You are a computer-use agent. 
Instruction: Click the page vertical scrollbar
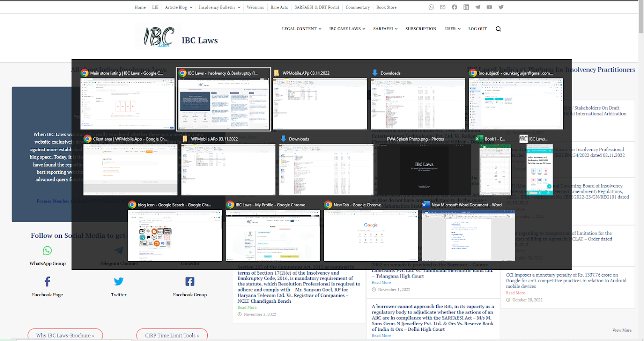click(x=641, y=17)
